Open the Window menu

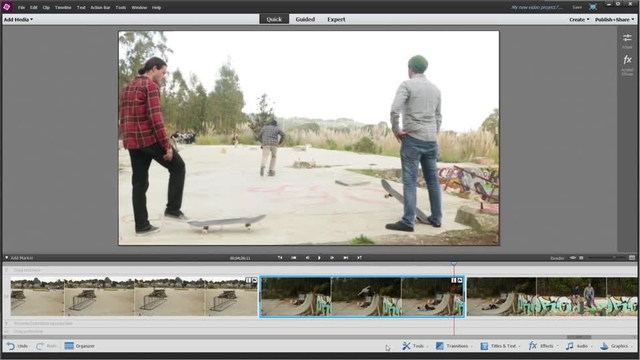139,7
